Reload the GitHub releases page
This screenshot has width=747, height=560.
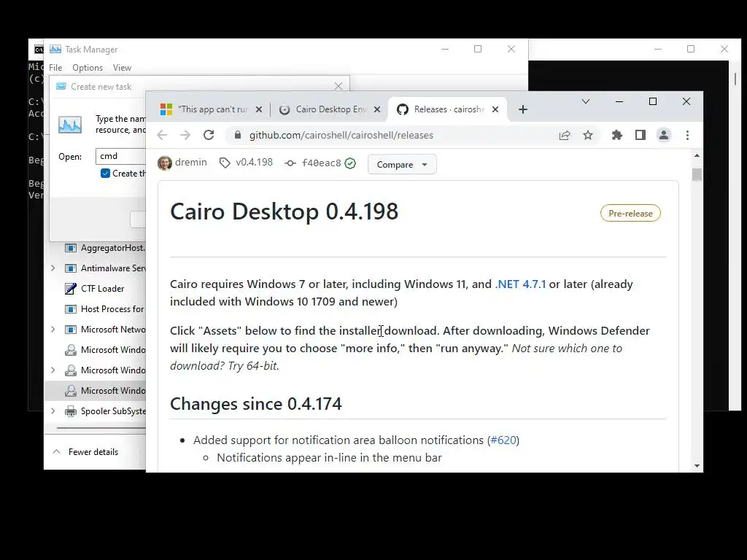209,135
